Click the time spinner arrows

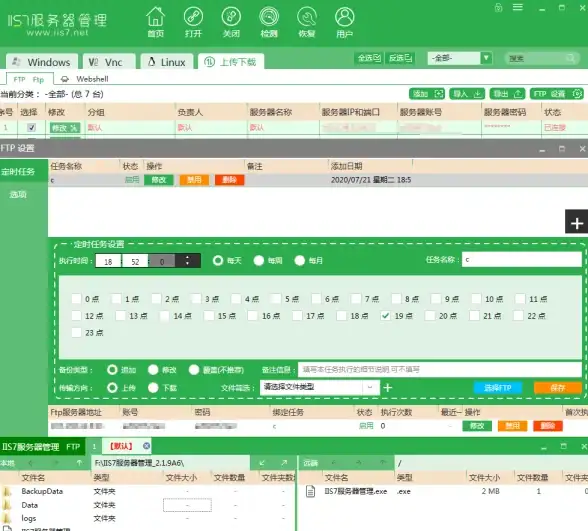coord(188,260)
